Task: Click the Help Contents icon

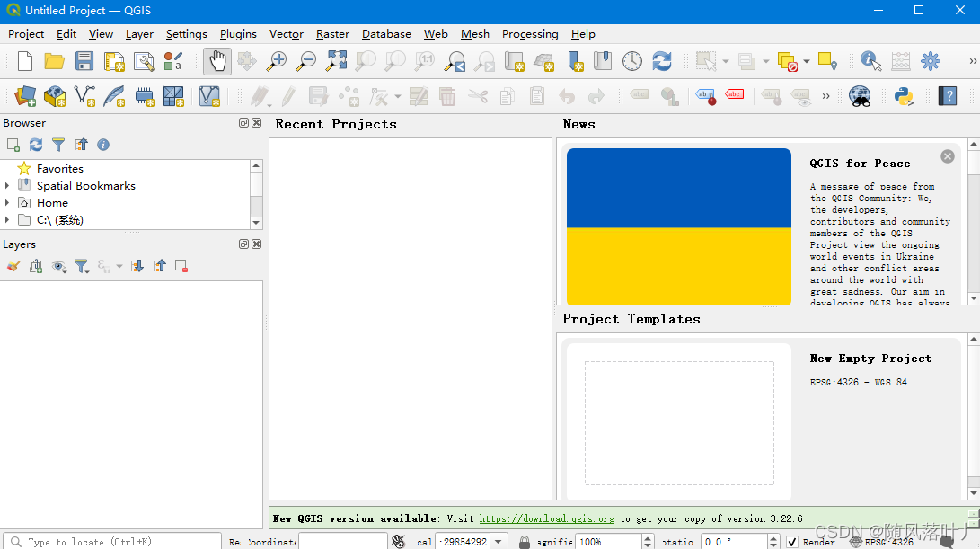Action: 948,96
